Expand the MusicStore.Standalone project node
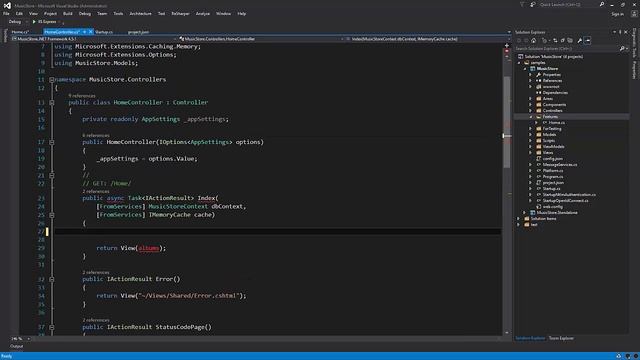This screenshot has width=640, height=360. pos(525,213)
